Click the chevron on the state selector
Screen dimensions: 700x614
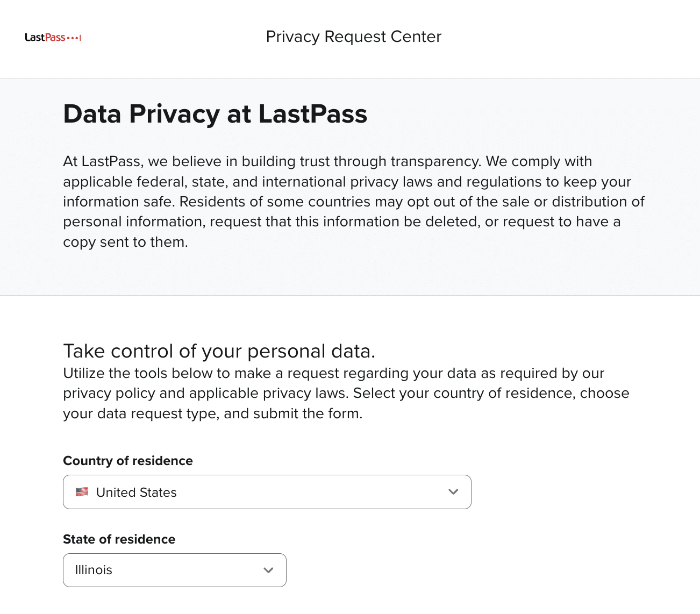(x=268, y=570)
